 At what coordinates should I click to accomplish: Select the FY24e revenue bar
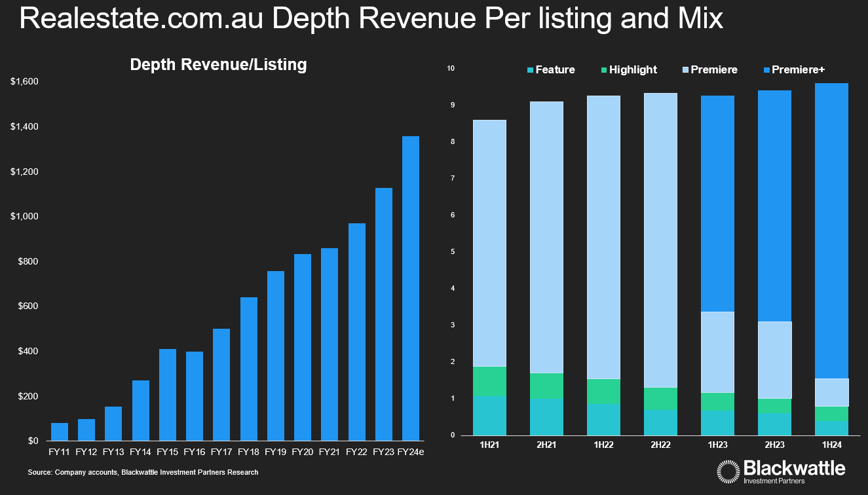(x=410, y=288)
